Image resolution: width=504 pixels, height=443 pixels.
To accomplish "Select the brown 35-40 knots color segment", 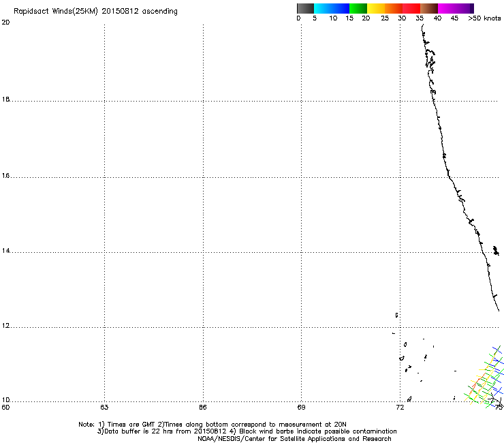I will tap(429, 8).
